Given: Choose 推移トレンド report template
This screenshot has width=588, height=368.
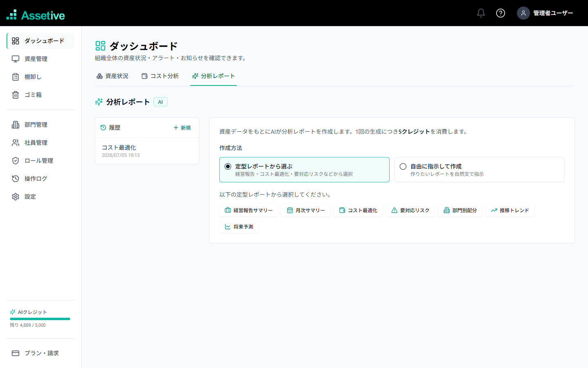Looking at the screenshot, I should point(510,210).
